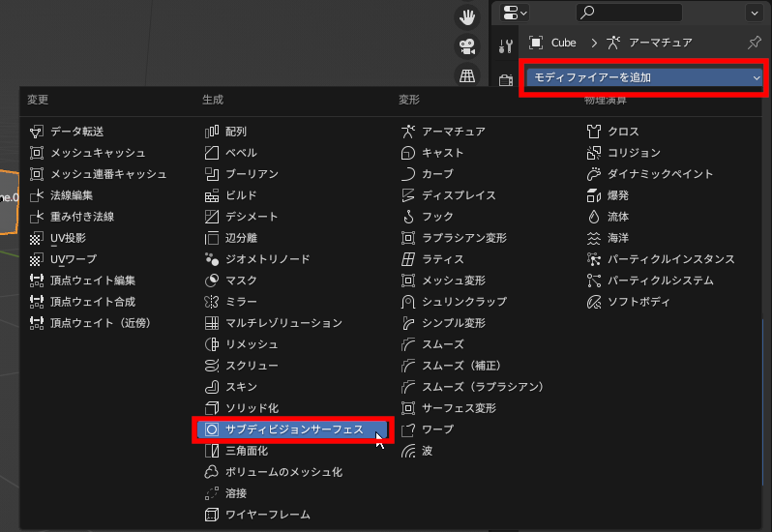Click the ミラー modifier icon
This screenshot has height=532, width=772.
click(212, 302)
